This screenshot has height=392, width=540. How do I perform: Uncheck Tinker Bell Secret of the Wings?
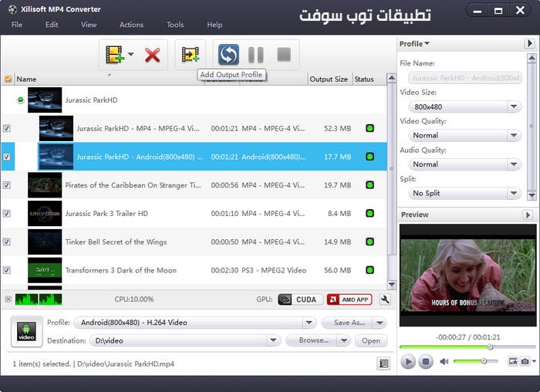click(x=6, y=242)
